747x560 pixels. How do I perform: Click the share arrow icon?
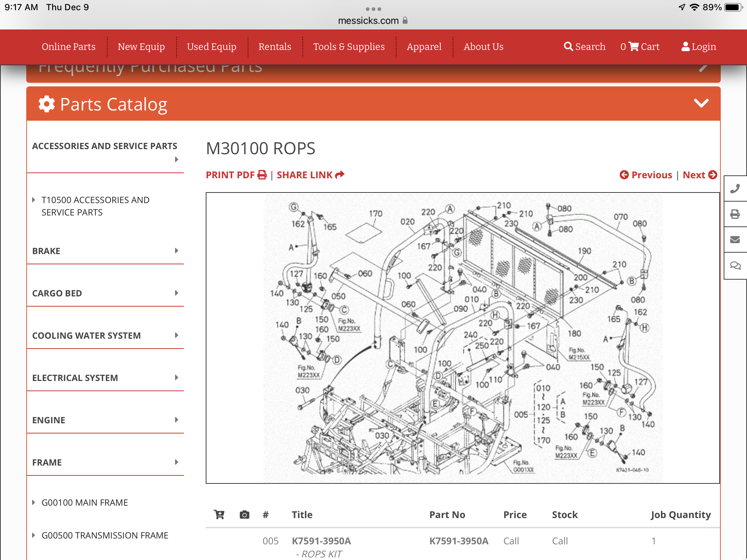(x=340, y=175)
